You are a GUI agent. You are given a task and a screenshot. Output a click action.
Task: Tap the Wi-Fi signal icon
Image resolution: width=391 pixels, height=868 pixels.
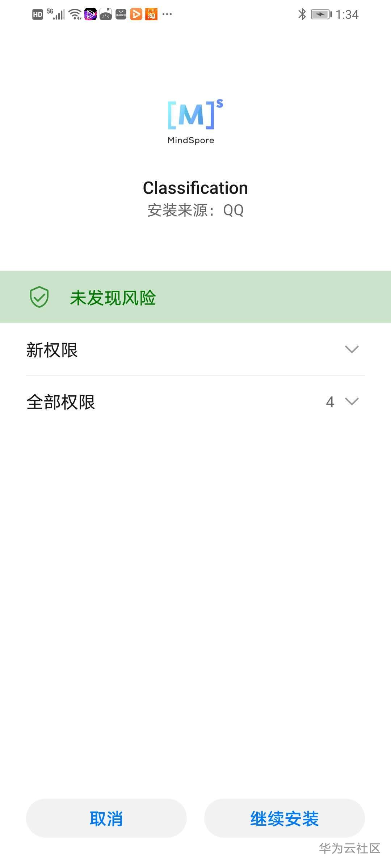point(75,14)
